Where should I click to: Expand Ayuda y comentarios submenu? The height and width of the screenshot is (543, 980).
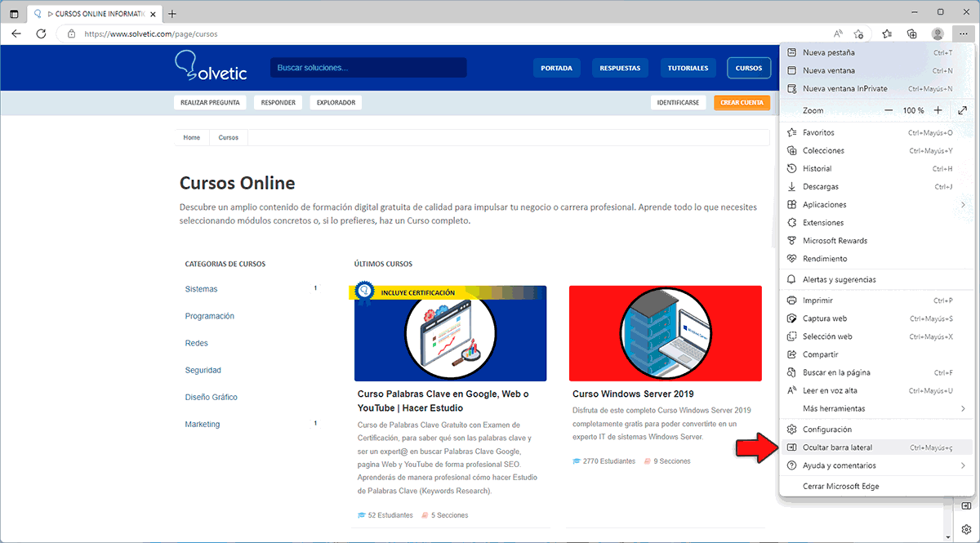coord(876,465)
